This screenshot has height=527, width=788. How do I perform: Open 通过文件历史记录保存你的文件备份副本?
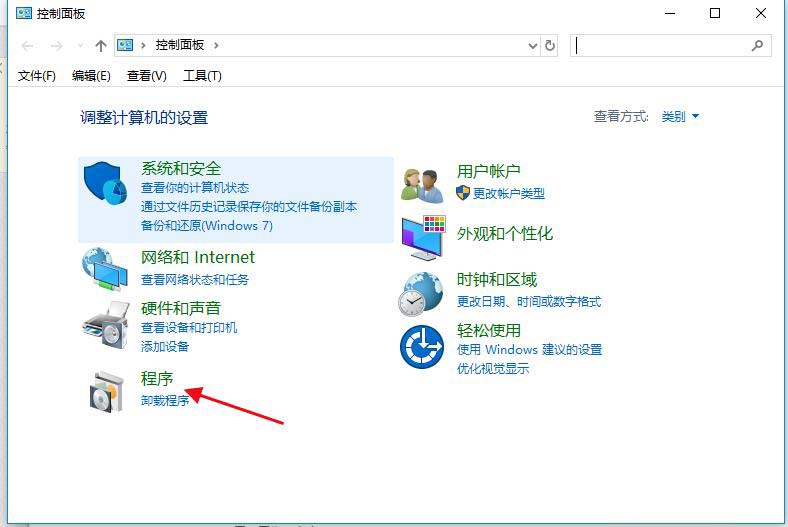pos(249,206)
